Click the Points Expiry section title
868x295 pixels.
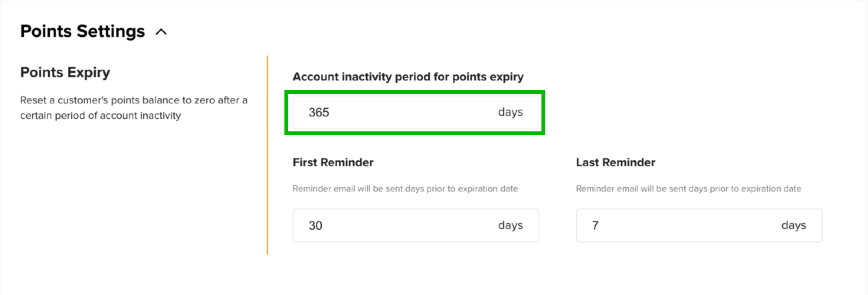[x=65, y=72]
